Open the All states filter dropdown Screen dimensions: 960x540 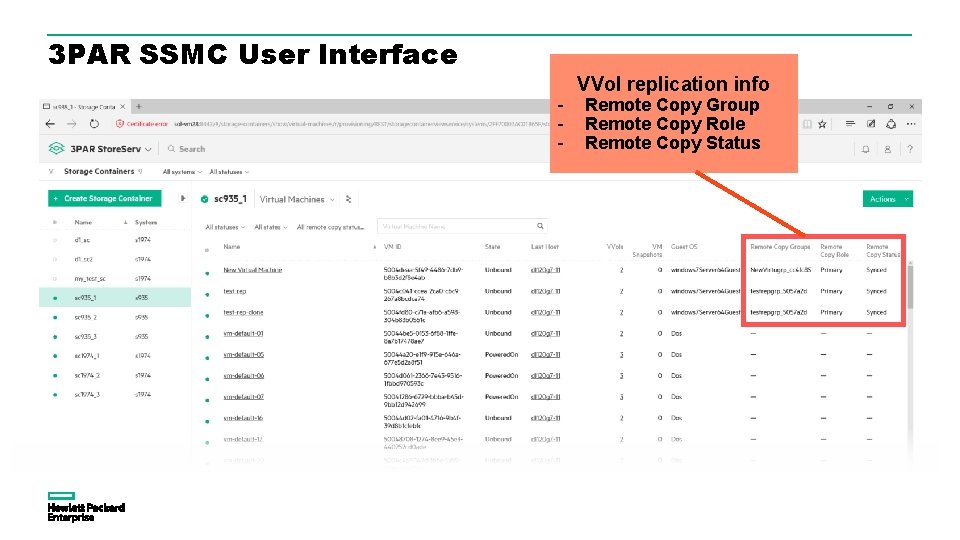click(271, 227)
